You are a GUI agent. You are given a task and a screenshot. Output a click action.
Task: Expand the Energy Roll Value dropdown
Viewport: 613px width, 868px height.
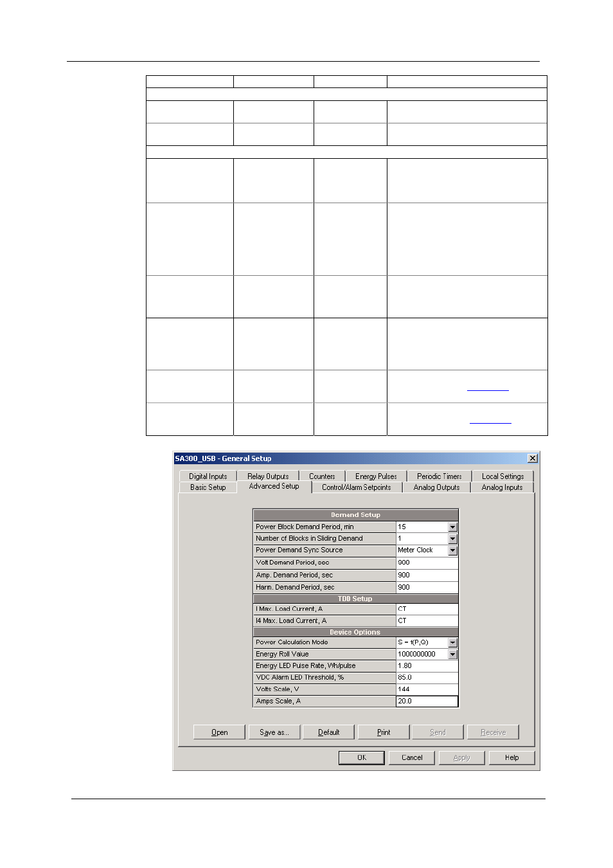[453, 655]
